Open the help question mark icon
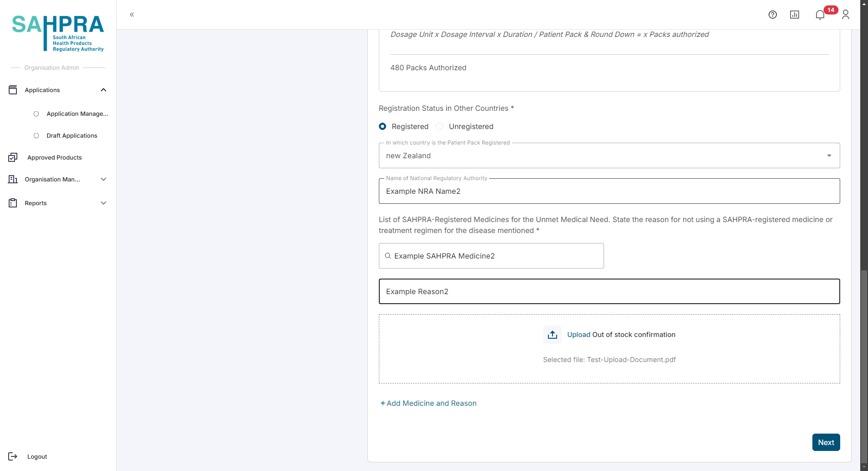The height and width of the screenshot is (471, 868). 772,15
